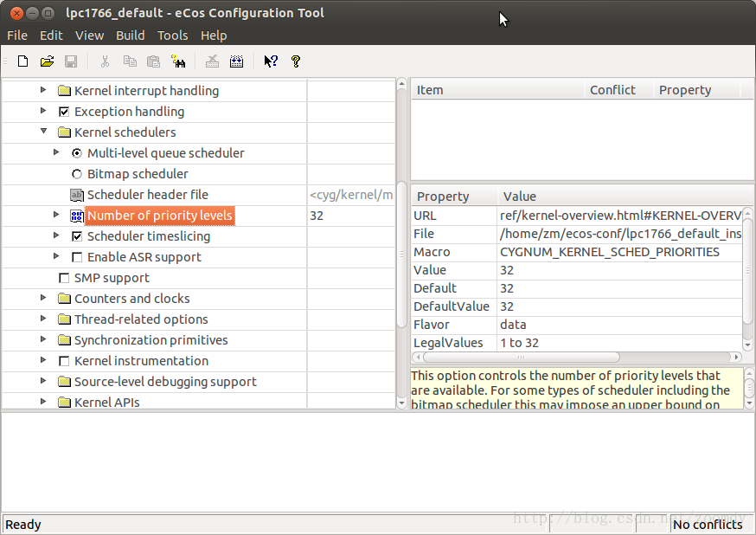Select the LegalValues property row

coord(577,343)
